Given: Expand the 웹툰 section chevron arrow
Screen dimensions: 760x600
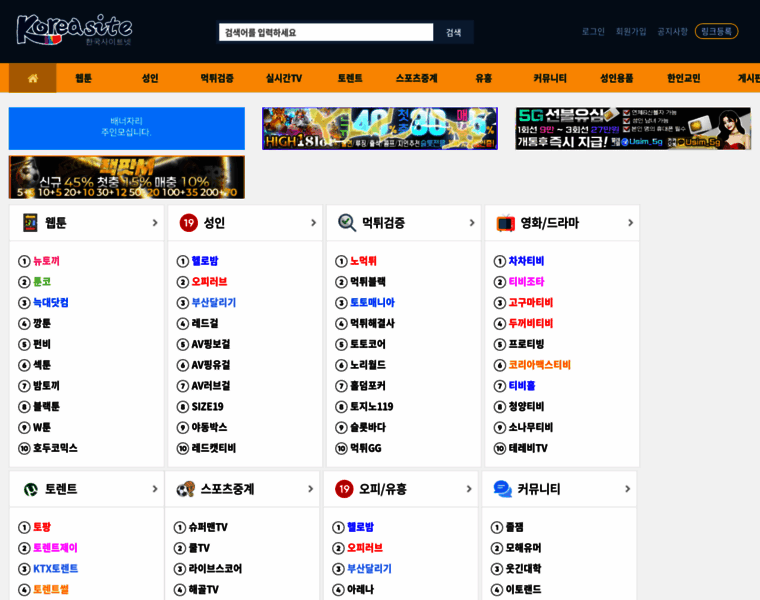Looking at the screenshot, I should pyautogui.click(x=154, y=223).
